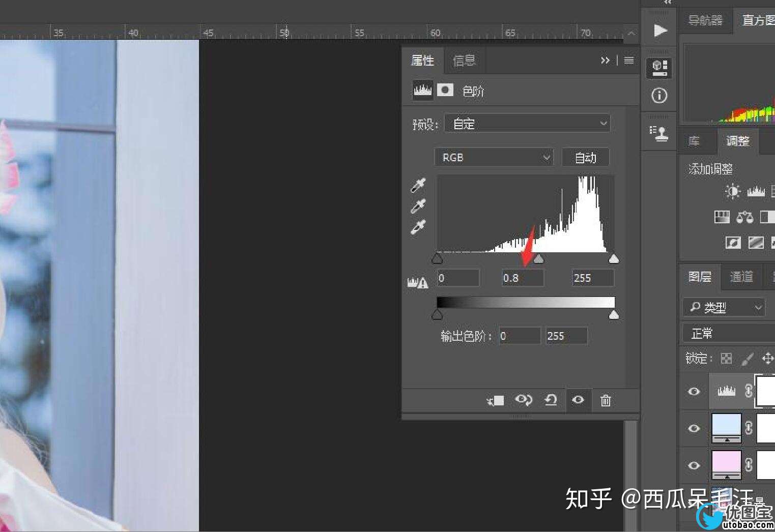The width and height of the screenshot is (775, 532).
Task: Delete this Levels adjustment layer
Action: pos(606,401)
